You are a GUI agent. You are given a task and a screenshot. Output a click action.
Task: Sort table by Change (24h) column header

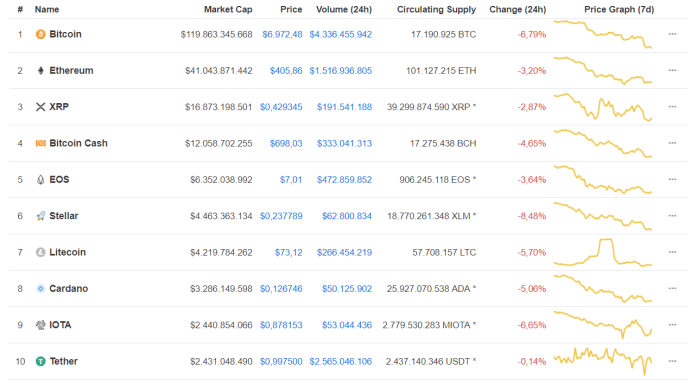[518, 9]
